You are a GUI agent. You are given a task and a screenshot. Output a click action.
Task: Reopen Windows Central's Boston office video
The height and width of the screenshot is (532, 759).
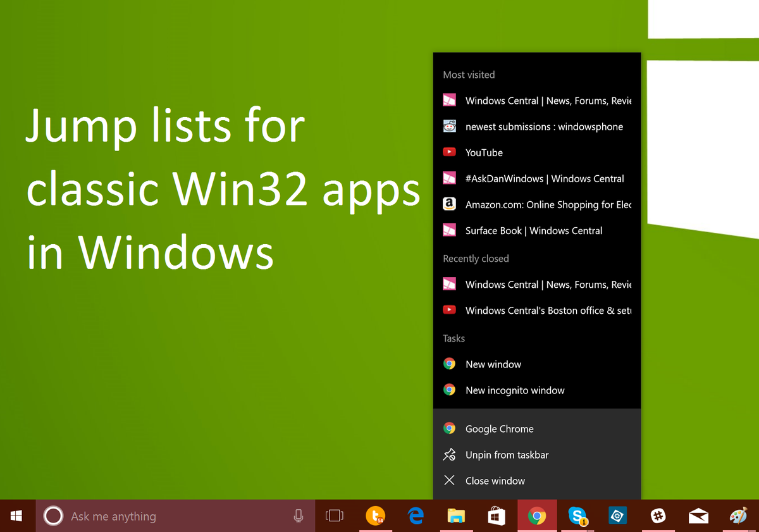coord(549,310)
